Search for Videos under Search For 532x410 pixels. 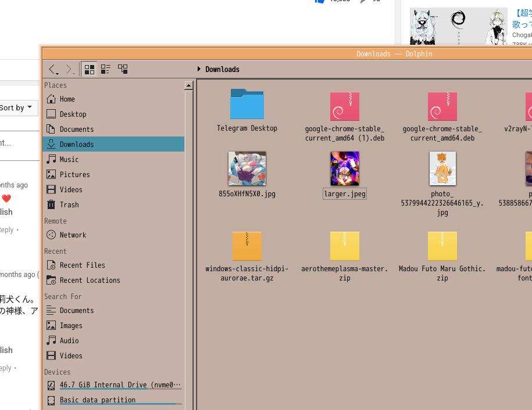click(x=113, y=356)
